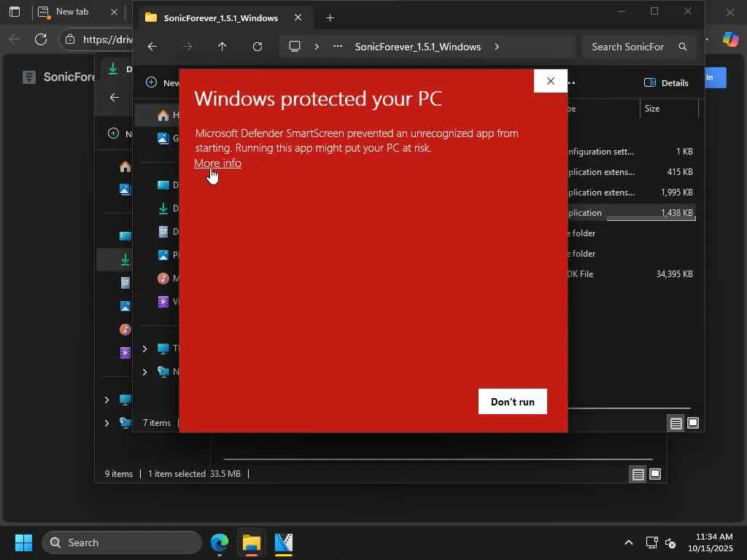Image resolution: width=747 pixels, height=560 pixels.
Task: Select SonicForever_1.5.1_Windows in the address bar
Action: [x=418, y=47]
